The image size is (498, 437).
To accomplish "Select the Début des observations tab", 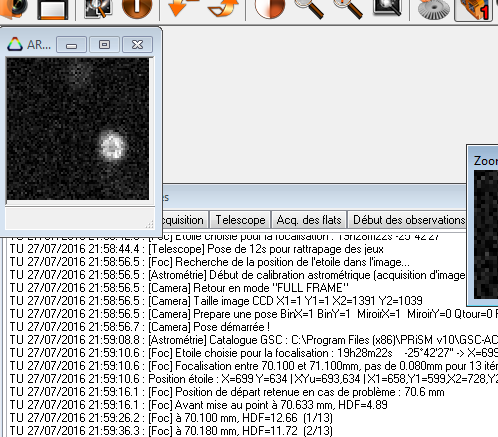I will coord(407,220).
